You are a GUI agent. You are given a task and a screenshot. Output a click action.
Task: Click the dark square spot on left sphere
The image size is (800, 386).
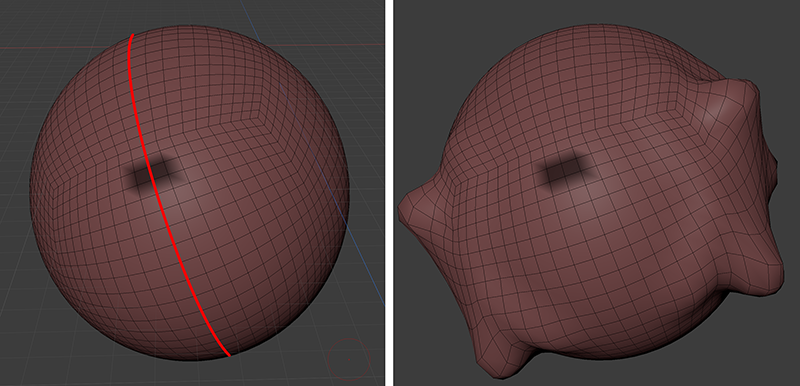pyautogui.click(x=152, y=174)
